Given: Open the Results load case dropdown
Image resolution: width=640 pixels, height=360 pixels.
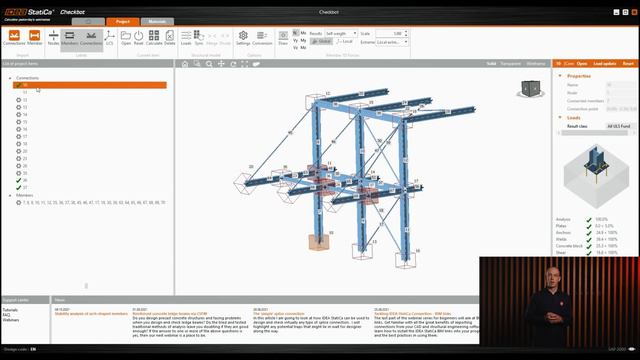Looking at the screenshot, I should coord(341,33).
